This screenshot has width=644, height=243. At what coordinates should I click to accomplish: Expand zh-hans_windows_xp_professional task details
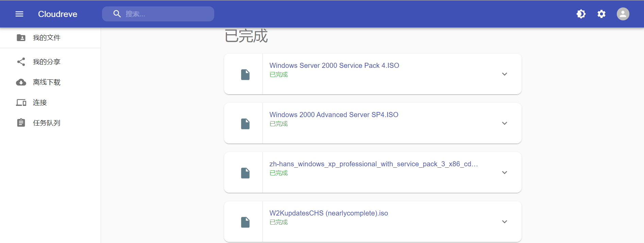click(x=505, y=172)
